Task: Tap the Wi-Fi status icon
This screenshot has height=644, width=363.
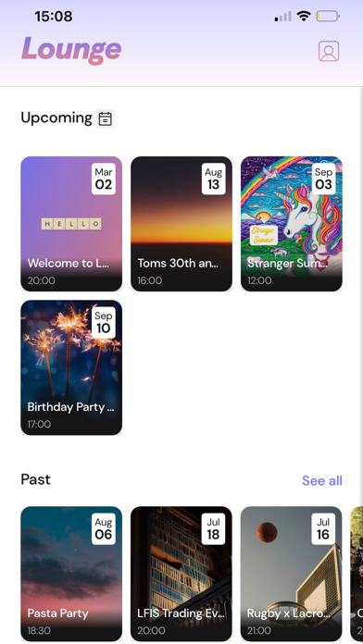Action: coord(304,17)
